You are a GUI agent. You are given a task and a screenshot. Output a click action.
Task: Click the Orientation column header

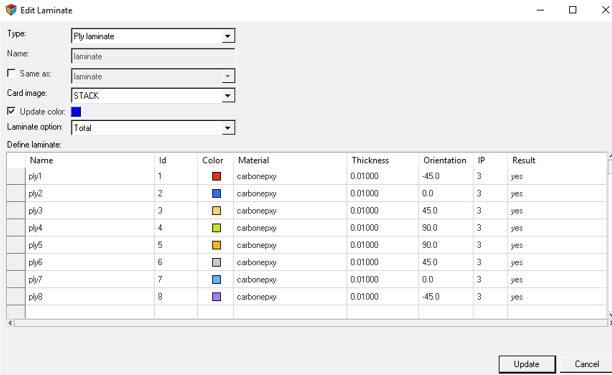(x=445, y=160)
